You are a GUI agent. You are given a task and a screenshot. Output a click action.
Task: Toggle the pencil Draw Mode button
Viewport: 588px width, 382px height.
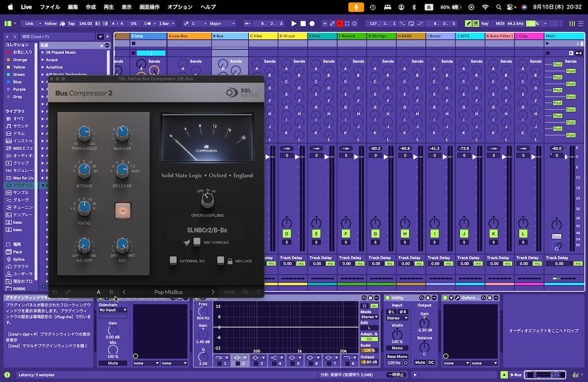point(468,23)
